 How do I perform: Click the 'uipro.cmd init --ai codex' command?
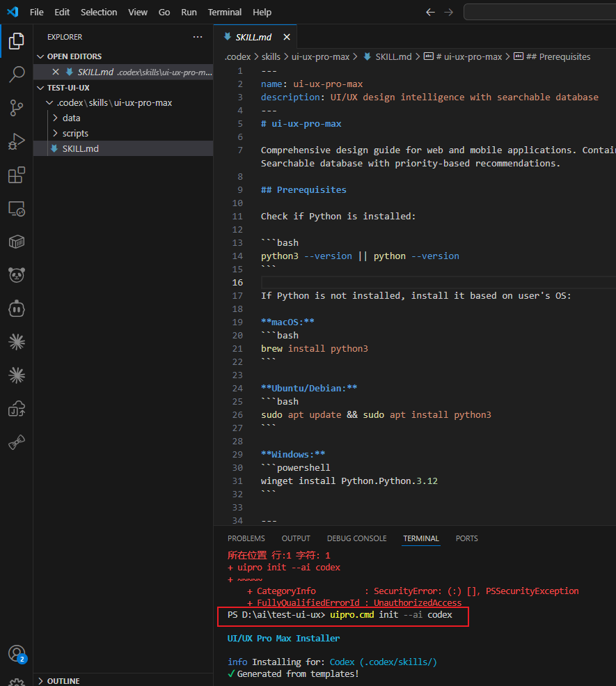pos(391,615)
